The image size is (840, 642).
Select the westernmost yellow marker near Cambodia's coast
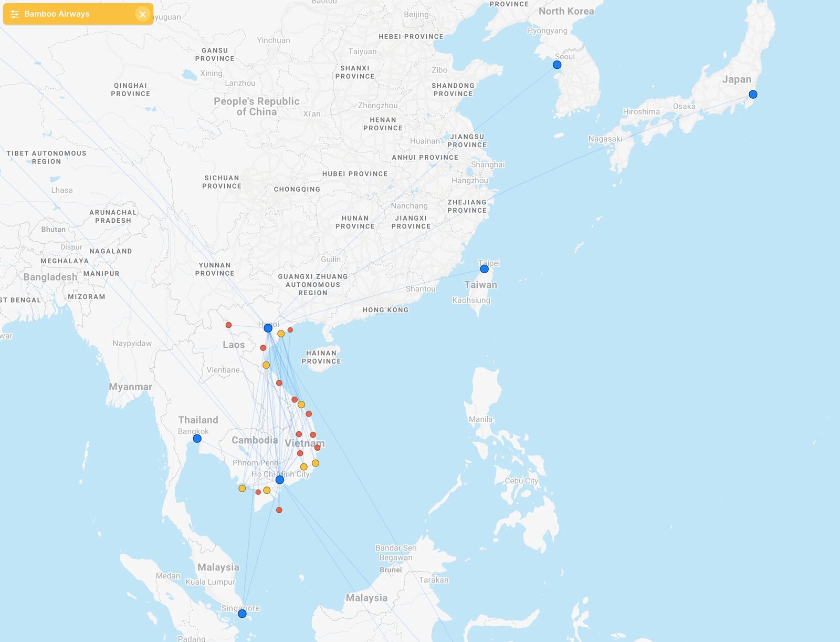click(x=242, y=489)
